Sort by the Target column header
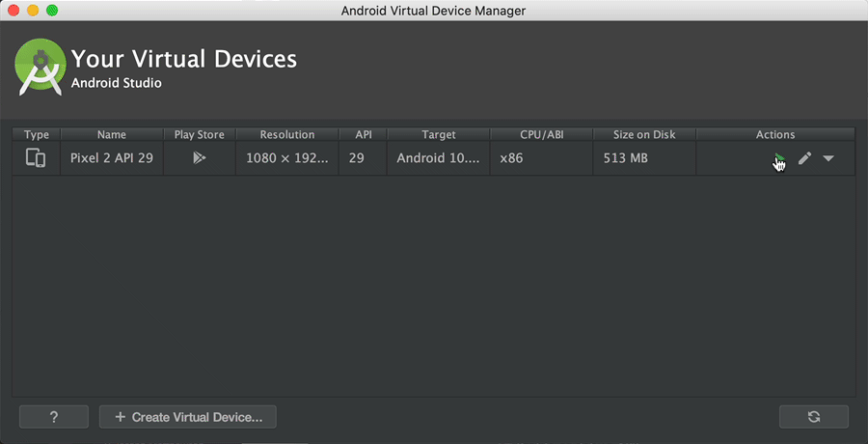Viewport: 868px width, 444px height. click(439, 135)
